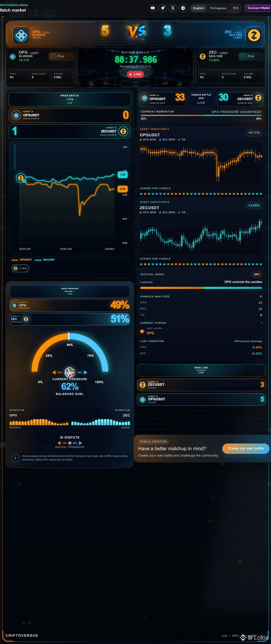
Task: Click the VS emblem in banner
Action: point(136,31)
